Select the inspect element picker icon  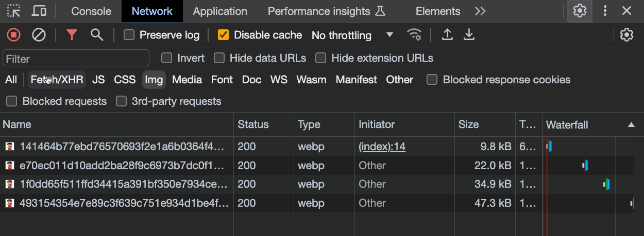pyautogui.click(x=14, y=11)
